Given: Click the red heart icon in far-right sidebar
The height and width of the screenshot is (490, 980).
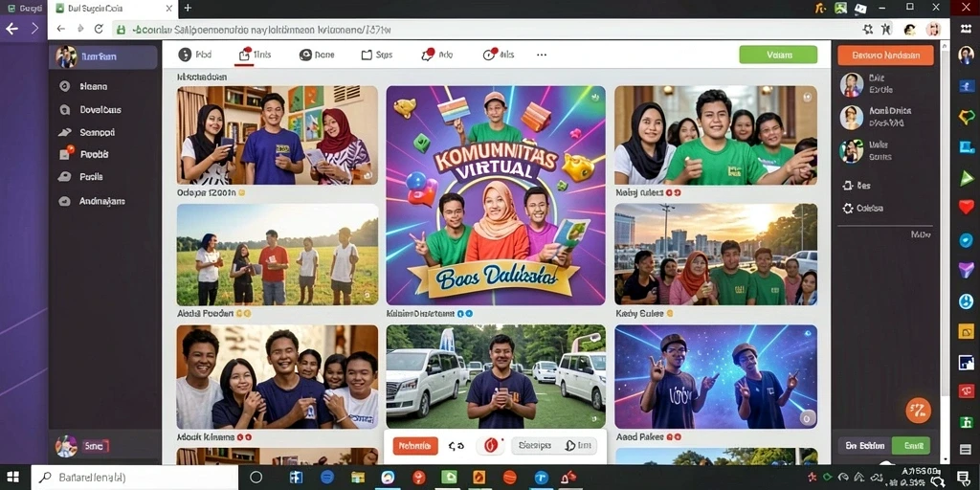Looking at the screenshot, I should click(x=967, y=207).
